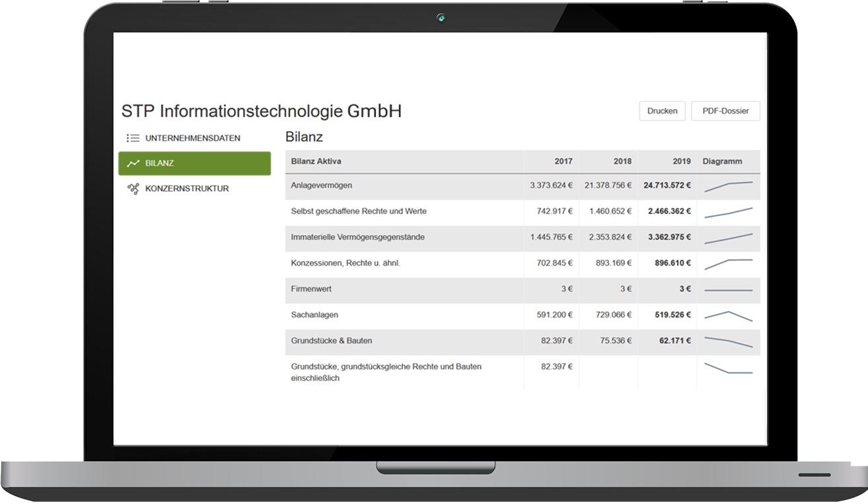The image size is (868, 504).
Task: Click the Bilanz Aktiva column header
Action: tap(316, 161)
